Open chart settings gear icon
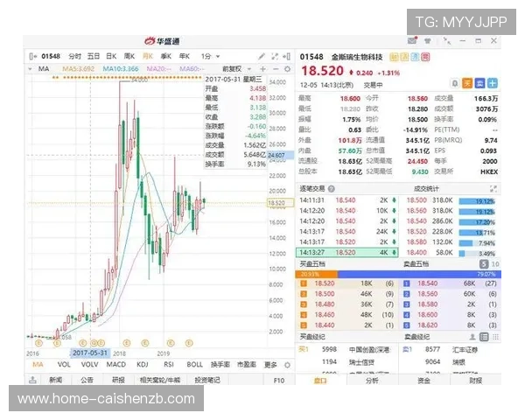The width and height of the screenshot is (525, 420). (x=287, y=69)
